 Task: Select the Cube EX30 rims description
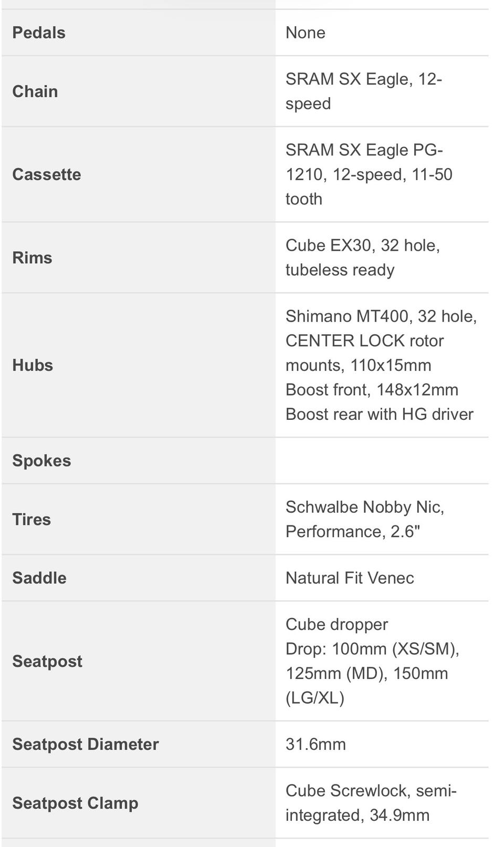click(x=363, y=257)
